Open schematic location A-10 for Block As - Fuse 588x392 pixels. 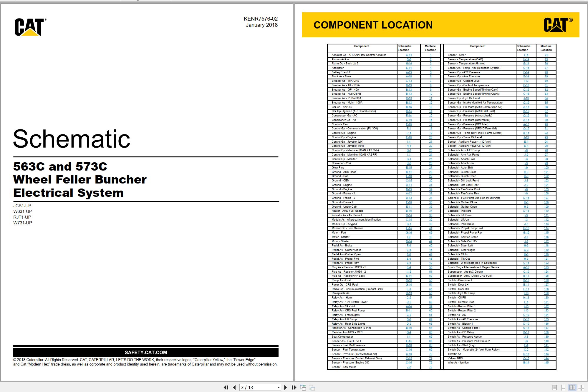(x=409, y=76)
